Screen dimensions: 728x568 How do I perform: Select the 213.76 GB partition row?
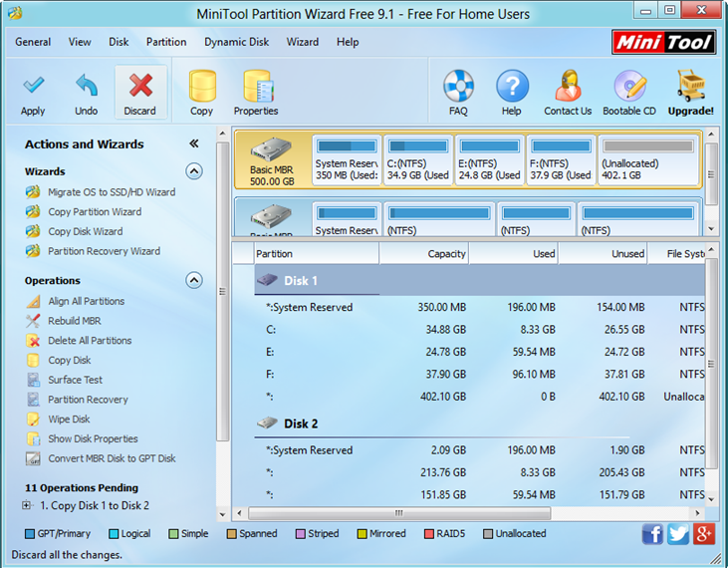coord(480,472)
